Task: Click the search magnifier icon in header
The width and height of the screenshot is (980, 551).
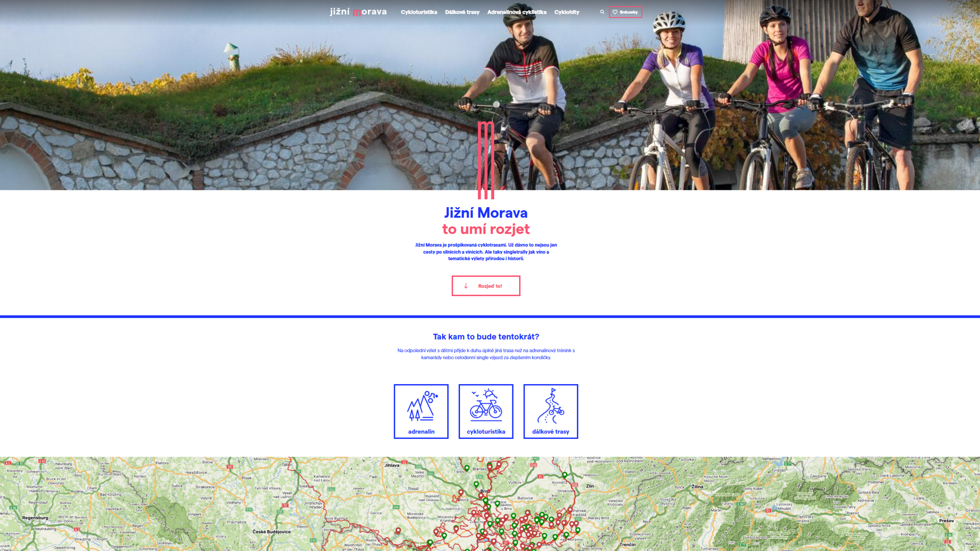Action: (602, 12)
